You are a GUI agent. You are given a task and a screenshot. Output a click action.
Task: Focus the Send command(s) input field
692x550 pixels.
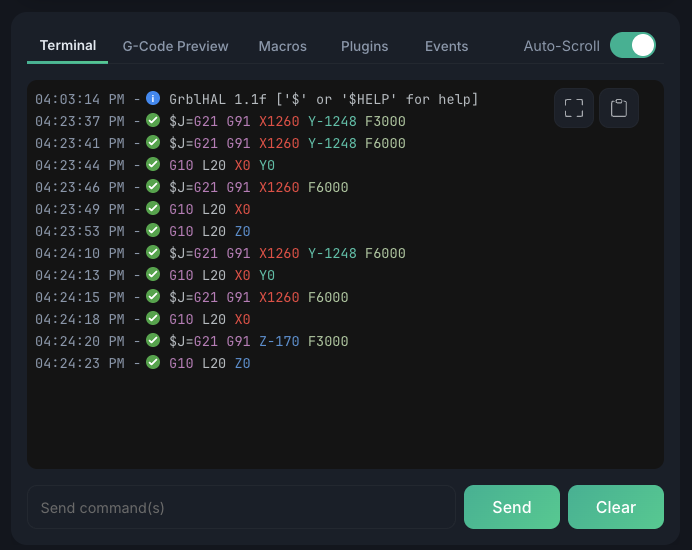(x=241, y=507)
